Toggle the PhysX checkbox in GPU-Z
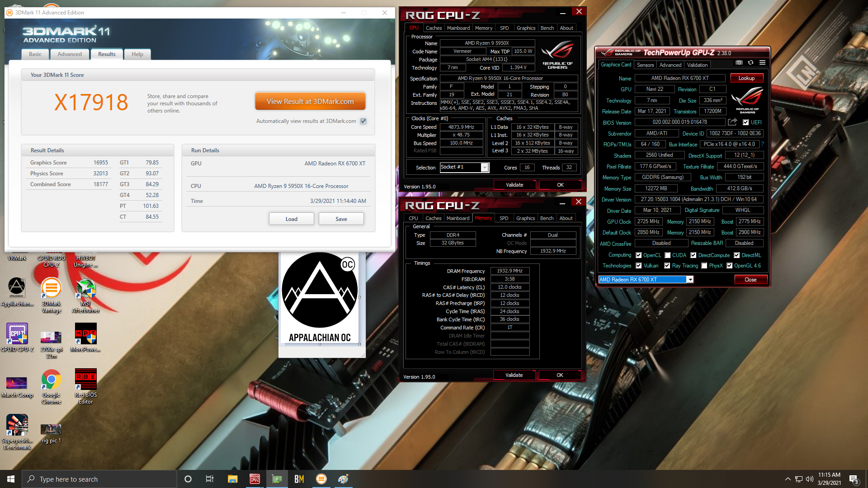 704,266
